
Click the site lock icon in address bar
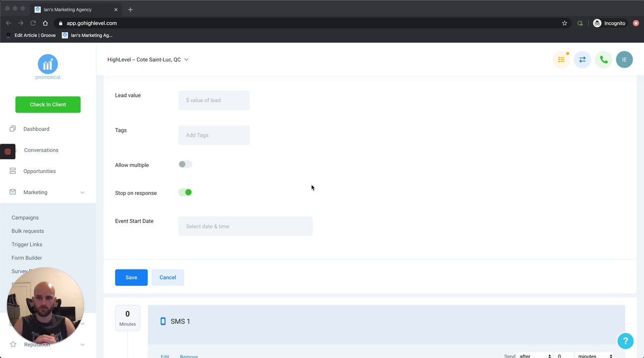point(61,23)
